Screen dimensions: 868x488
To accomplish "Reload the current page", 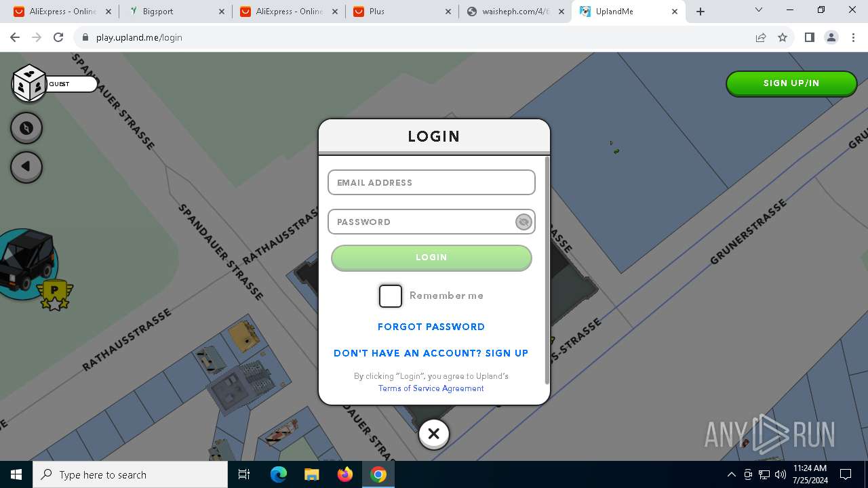I will pyautogui.click(x=58, y=37).
